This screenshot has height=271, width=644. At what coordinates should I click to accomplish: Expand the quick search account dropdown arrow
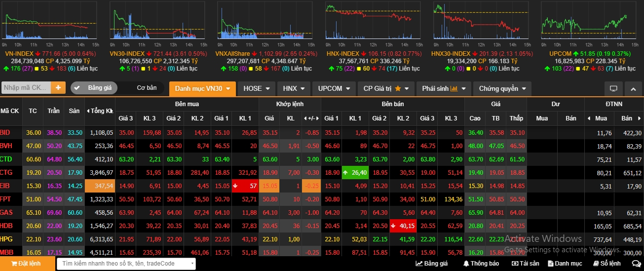click(x=192, y=264)
